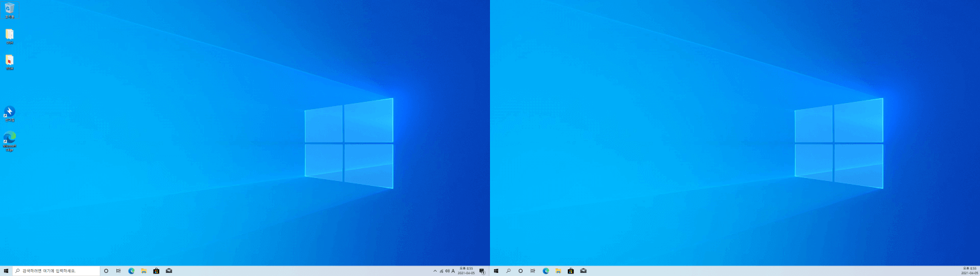Viewport: 980px width, 276px height.
Task: Open the Mail app from the left monitor taskbar
Action: (169, 270)
